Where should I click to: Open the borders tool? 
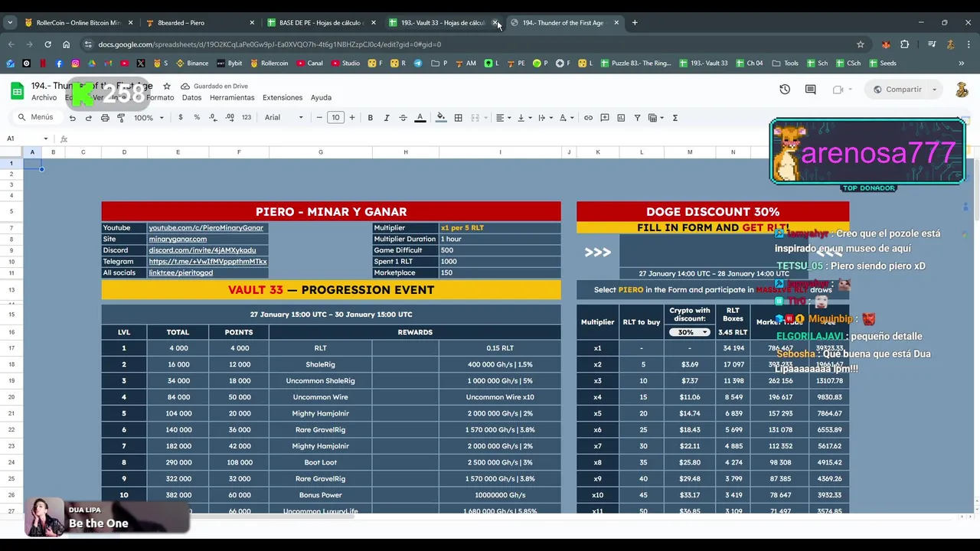(x=458, y=118)
